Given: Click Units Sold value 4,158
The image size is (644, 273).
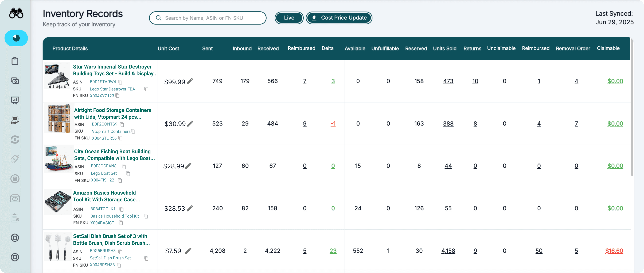Looking at the screenshot, I should pyautogui.click(x=448, y=251).
